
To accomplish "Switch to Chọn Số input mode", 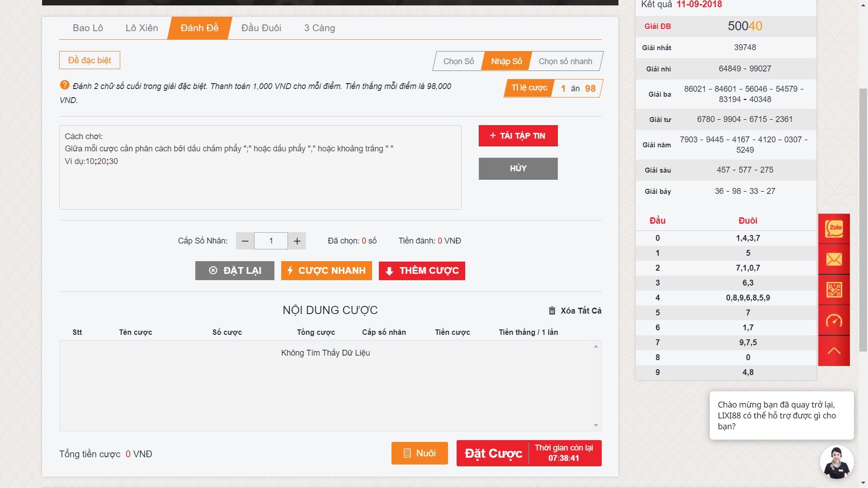I will click(x=458, y=61).
